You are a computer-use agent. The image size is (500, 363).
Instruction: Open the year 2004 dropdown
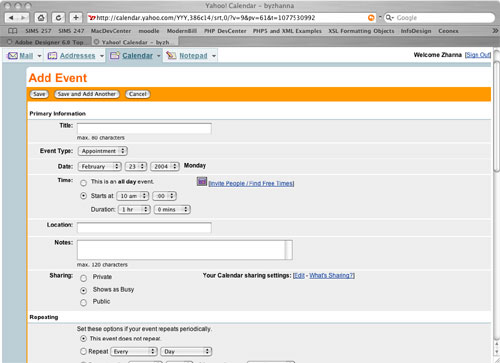point(165,166)
